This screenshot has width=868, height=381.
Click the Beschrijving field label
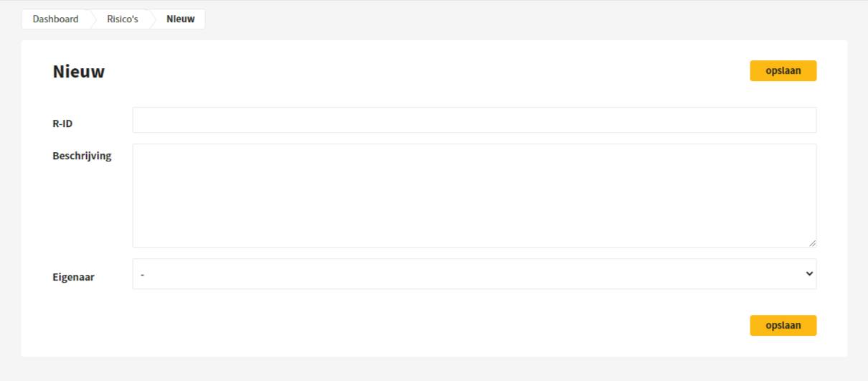point(82,156)
